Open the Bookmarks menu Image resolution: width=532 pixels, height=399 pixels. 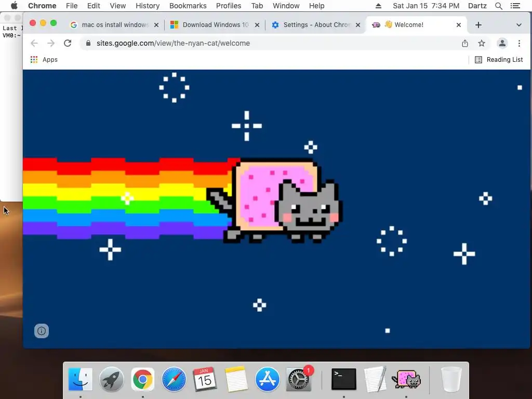point(188,6)
